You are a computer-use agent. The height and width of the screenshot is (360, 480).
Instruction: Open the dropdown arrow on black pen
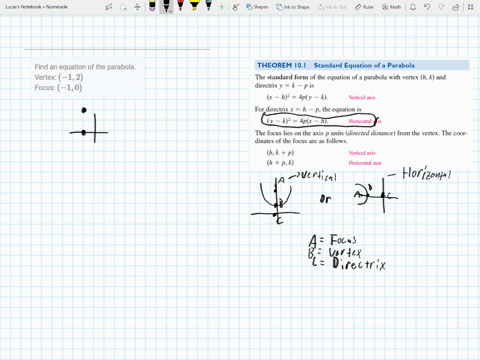(x=170, y=11)
